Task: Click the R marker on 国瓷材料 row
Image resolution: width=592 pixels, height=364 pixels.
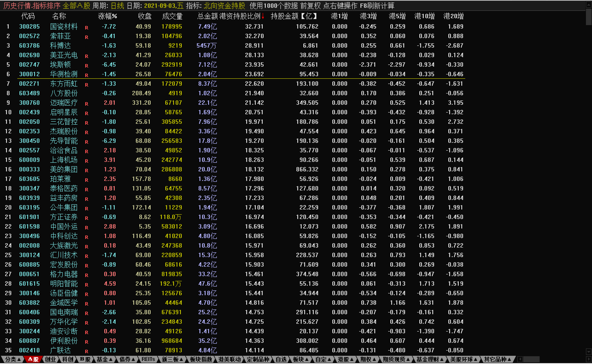Action: (x=87, y=28)
